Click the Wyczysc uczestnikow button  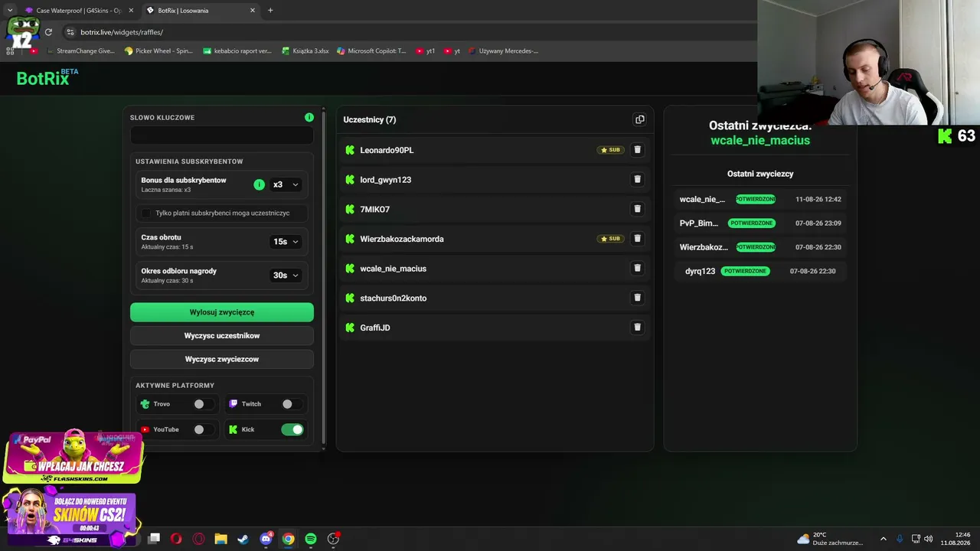point(222,336)
